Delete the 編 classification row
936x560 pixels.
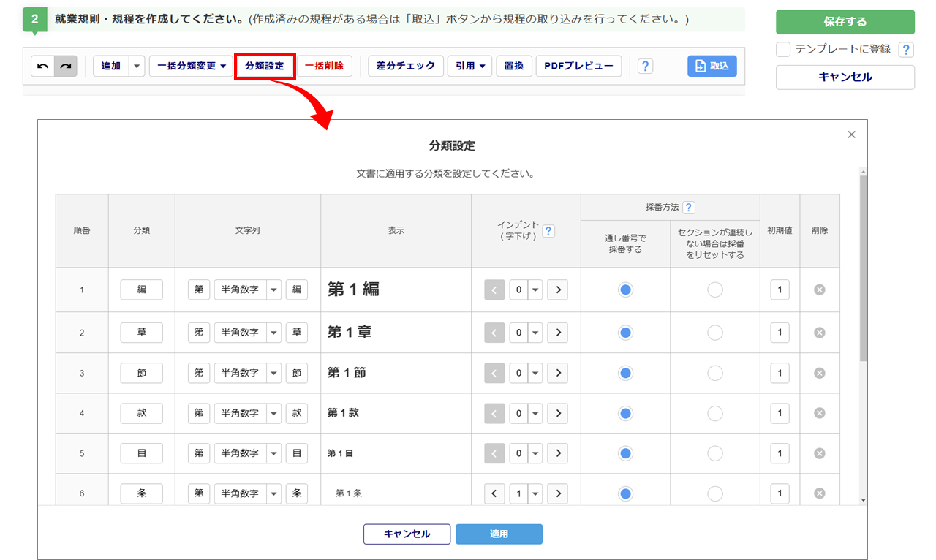[819, 290]
